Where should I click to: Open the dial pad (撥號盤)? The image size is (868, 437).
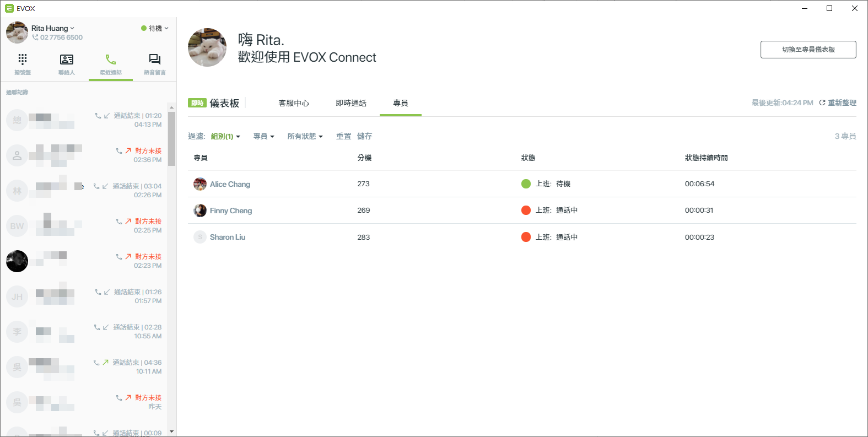(23, 64)
